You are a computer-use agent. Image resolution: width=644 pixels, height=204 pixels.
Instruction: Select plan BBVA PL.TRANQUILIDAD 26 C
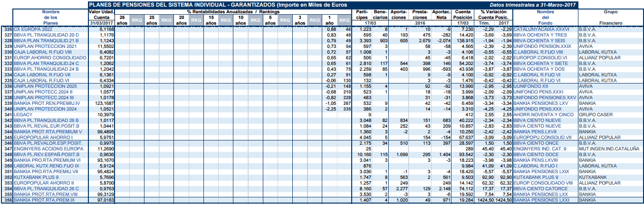[x=46, y=188]
